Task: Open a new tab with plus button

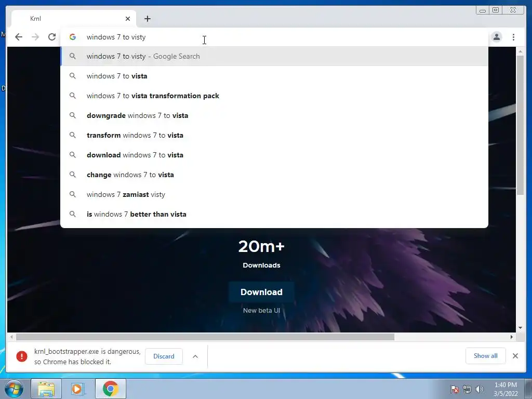Action: point(147,19)
